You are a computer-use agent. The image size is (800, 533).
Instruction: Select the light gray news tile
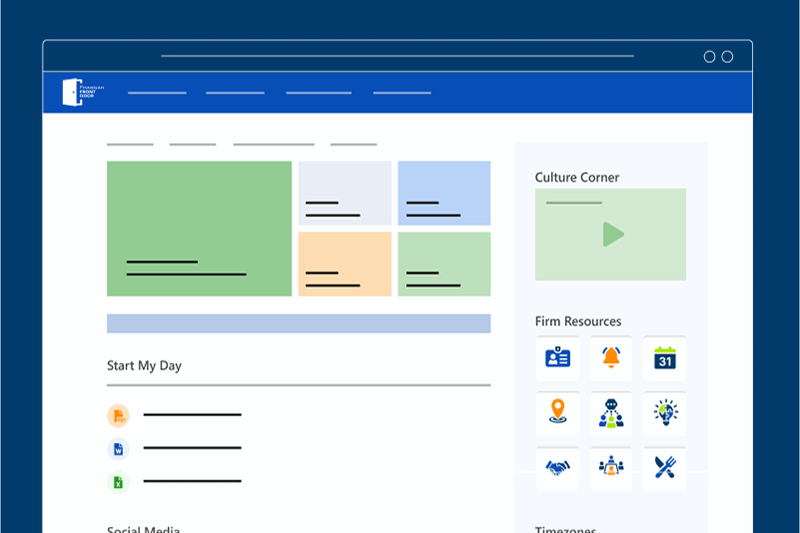pyautogui.click(x=345, y=193)
